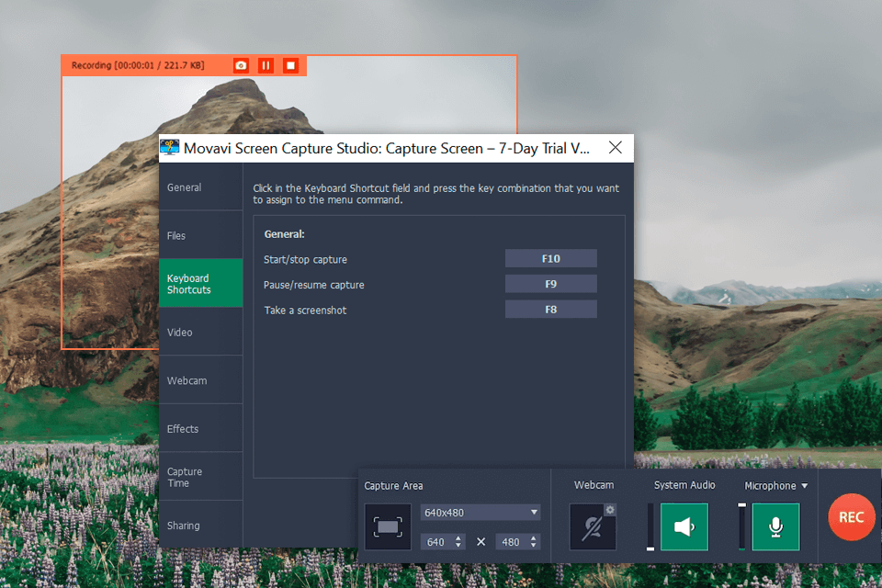
Task: Increase capture width with up arrow
Action: 458,537
